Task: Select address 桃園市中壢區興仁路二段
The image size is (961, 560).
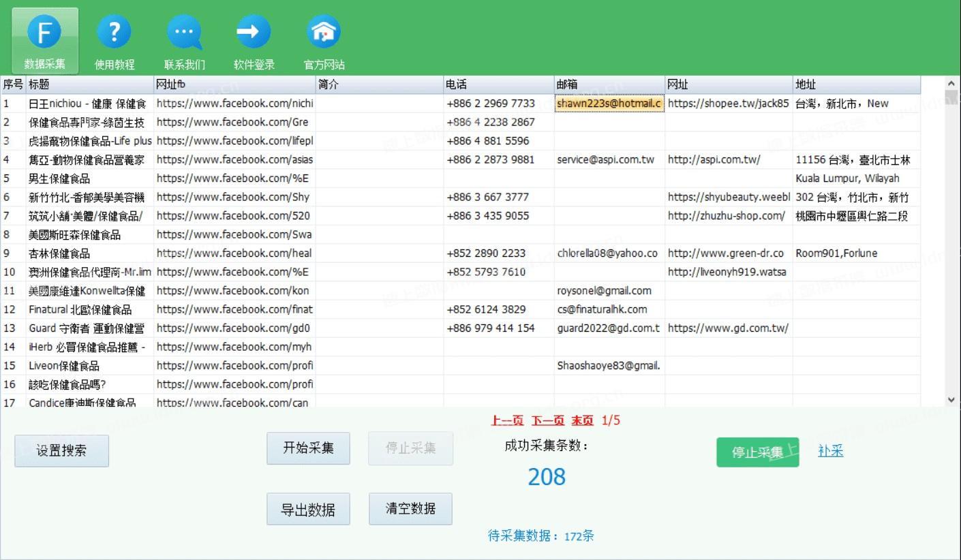Action: click(857, 216)
